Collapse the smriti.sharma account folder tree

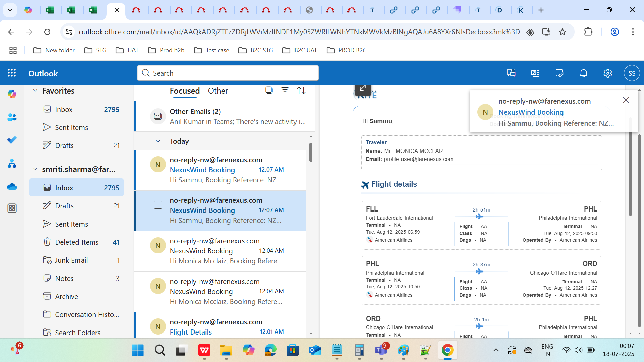(35, 169)
